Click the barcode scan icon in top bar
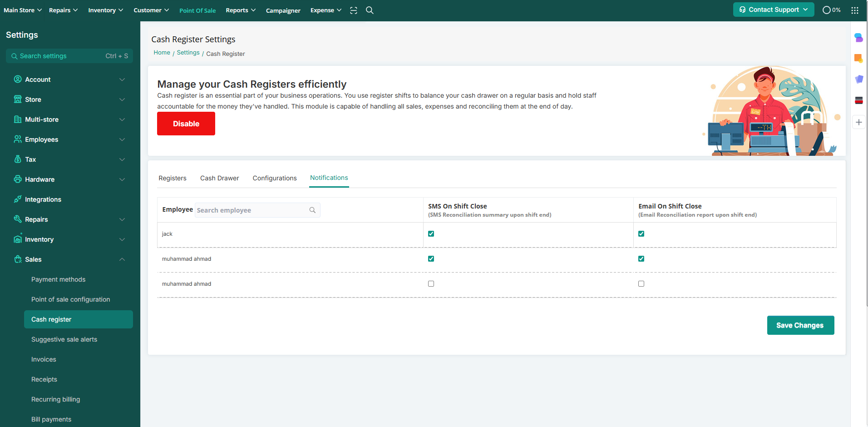 [354, 10]
